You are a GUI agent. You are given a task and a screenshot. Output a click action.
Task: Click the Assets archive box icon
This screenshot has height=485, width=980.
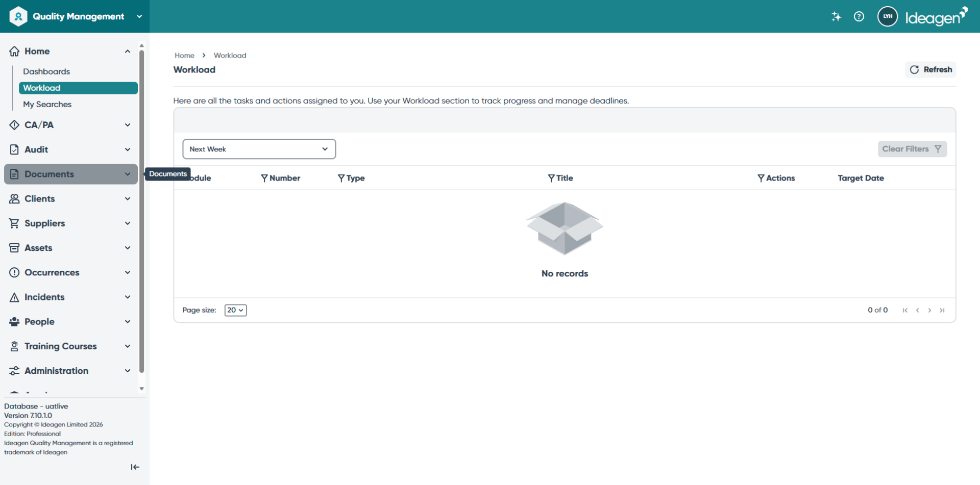[x=14, y=248]
